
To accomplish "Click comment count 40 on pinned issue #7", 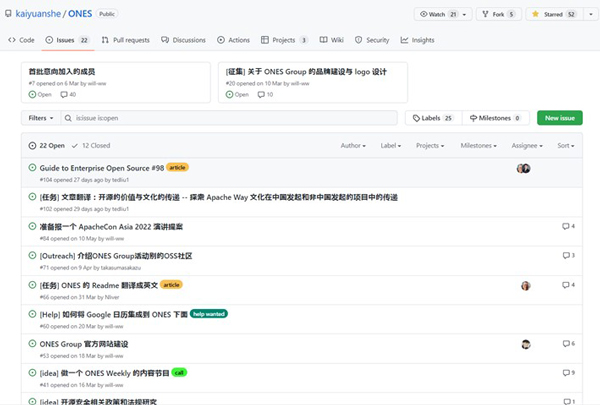I will (68, 95).
